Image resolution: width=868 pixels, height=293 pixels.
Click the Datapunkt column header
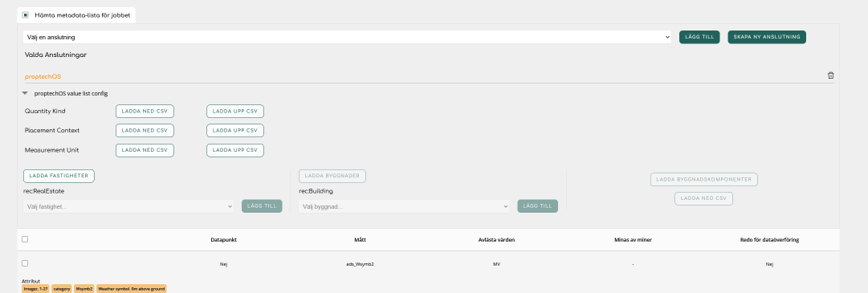click(x=224, y=240)
